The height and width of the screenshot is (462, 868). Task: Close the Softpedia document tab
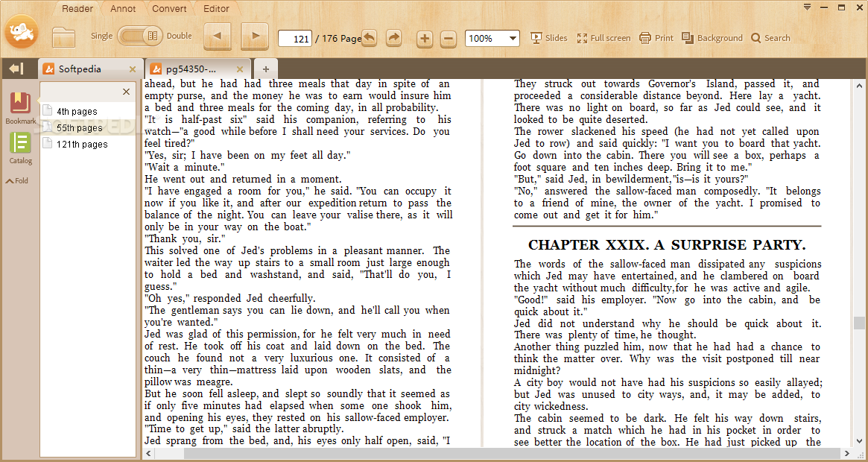point(133,69)
